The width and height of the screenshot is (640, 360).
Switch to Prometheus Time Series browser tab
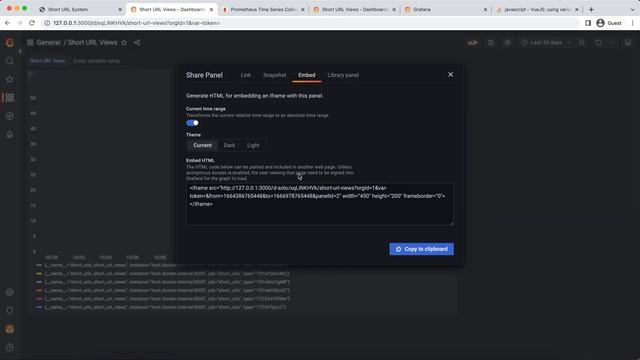[263, 9]
